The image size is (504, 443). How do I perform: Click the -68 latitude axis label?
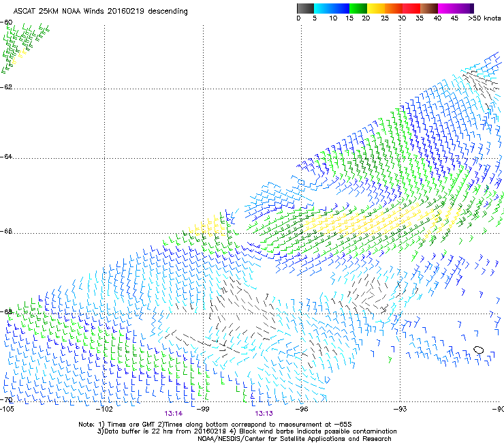[6, 311]
